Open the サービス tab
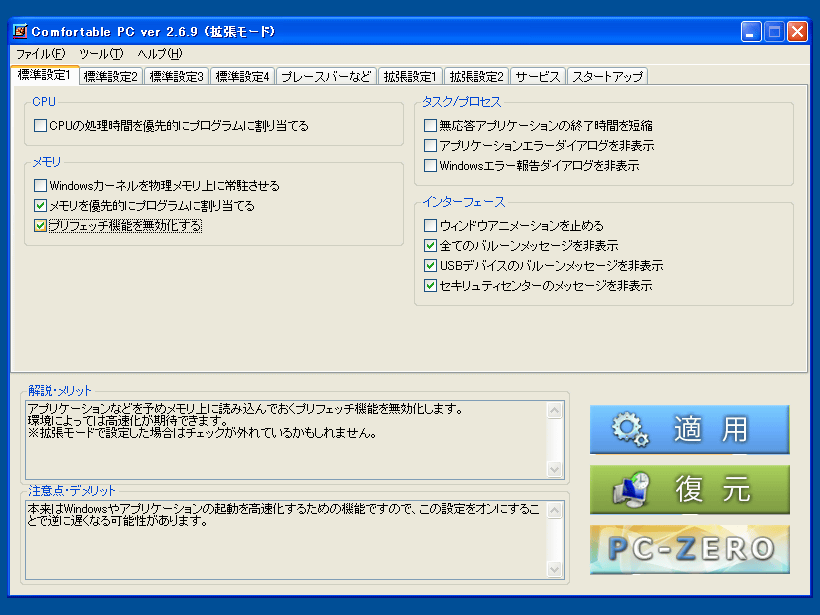 point(538,76)
